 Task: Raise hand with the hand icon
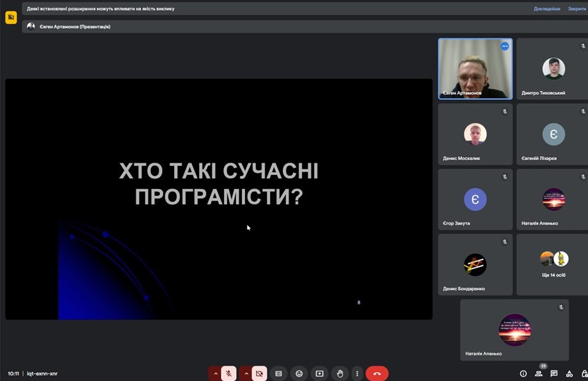(x=340, y=373)
